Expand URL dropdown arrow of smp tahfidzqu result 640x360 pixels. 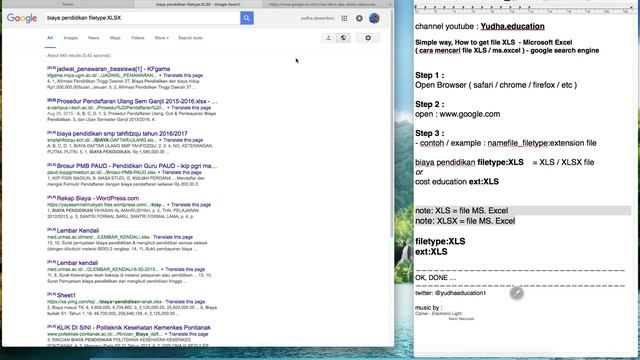[x=160, y=140]
